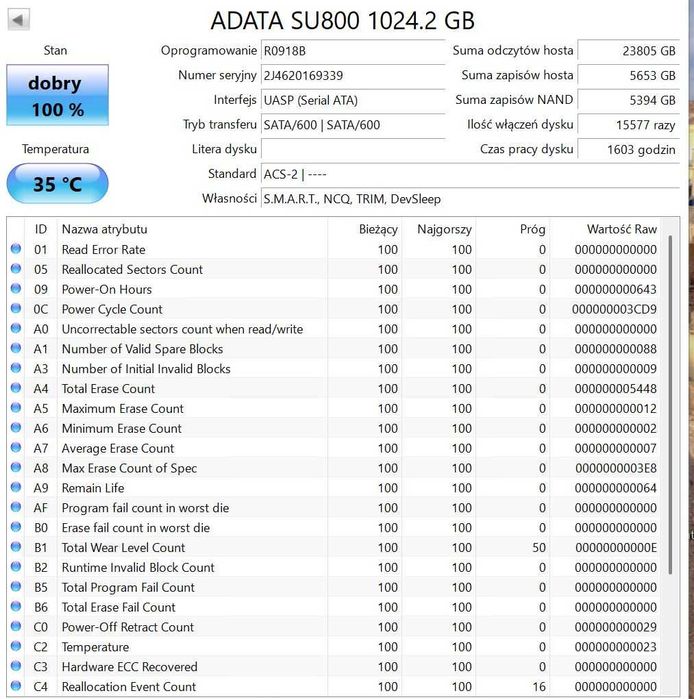The height and width of the screenshot is (699, 694).
Task: Click the host writes value 5653 GB
Action: (628, 75)
